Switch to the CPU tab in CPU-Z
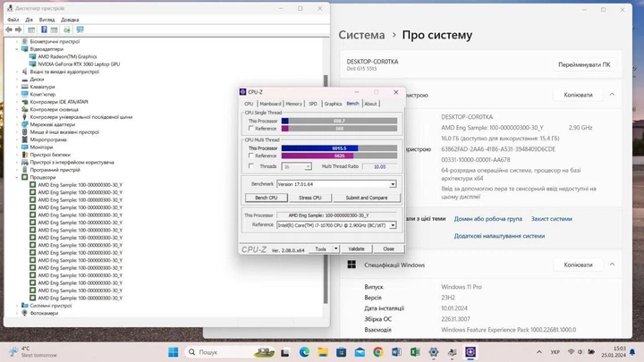This screenshot has height=362, width=644. (249, 104)
